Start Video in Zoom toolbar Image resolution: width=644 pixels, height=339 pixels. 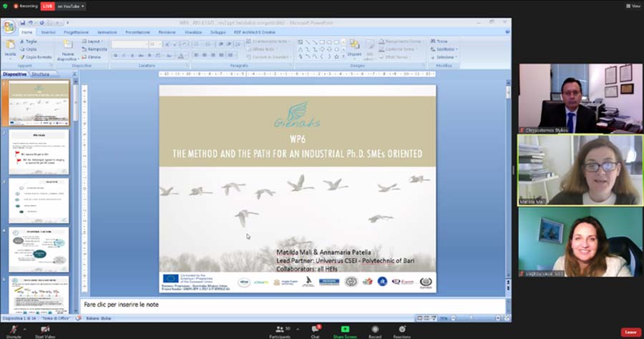[x=44, y=330]
